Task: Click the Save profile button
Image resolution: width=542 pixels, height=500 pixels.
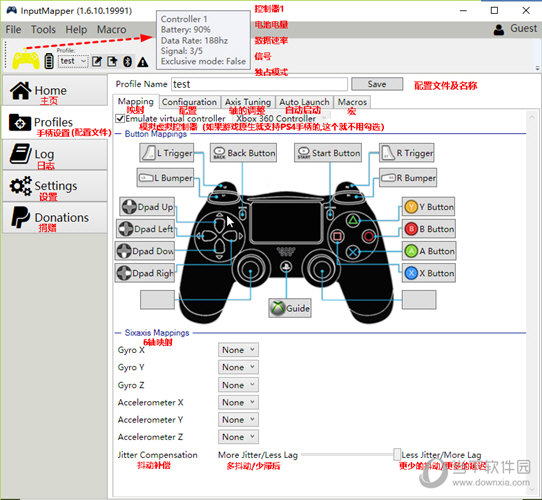Action: click(x=377, y=84)
